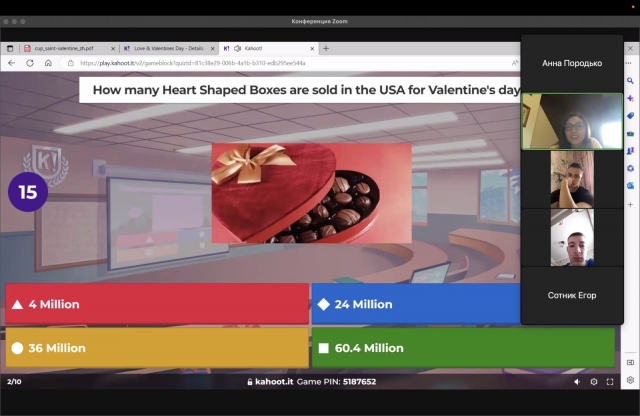Screen dimensions: 640x416
Task: Open the Edge sidebar search icon
Action: coord(630,81)
